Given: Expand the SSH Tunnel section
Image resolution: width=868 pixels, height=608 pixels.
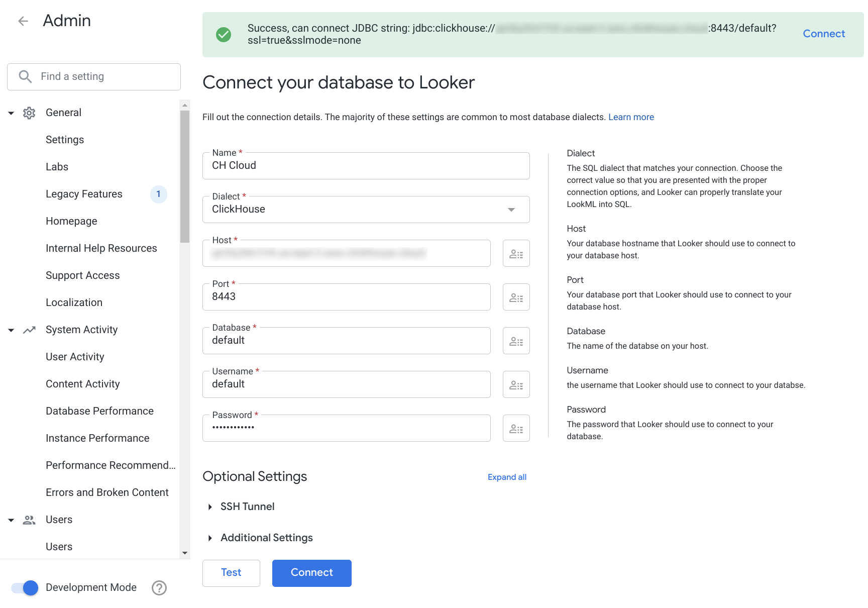Looking at the screenshot, I should [210, 506].
